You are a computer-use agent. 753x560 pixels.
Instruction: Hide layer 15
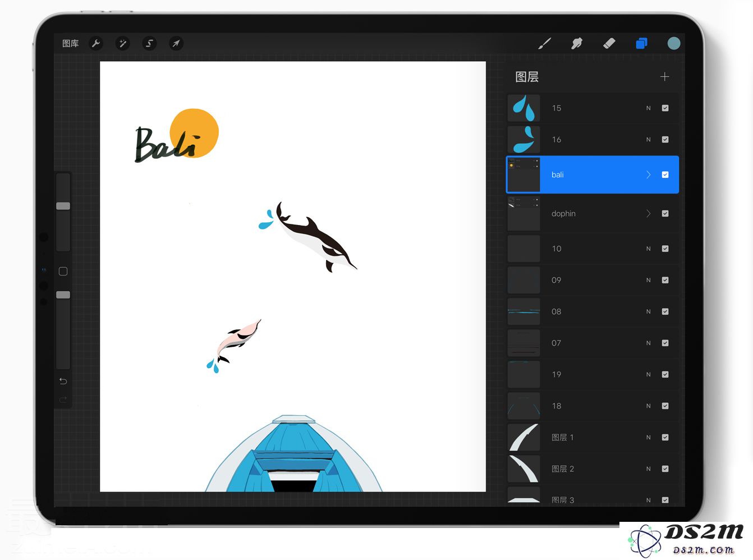click(665, 108)
